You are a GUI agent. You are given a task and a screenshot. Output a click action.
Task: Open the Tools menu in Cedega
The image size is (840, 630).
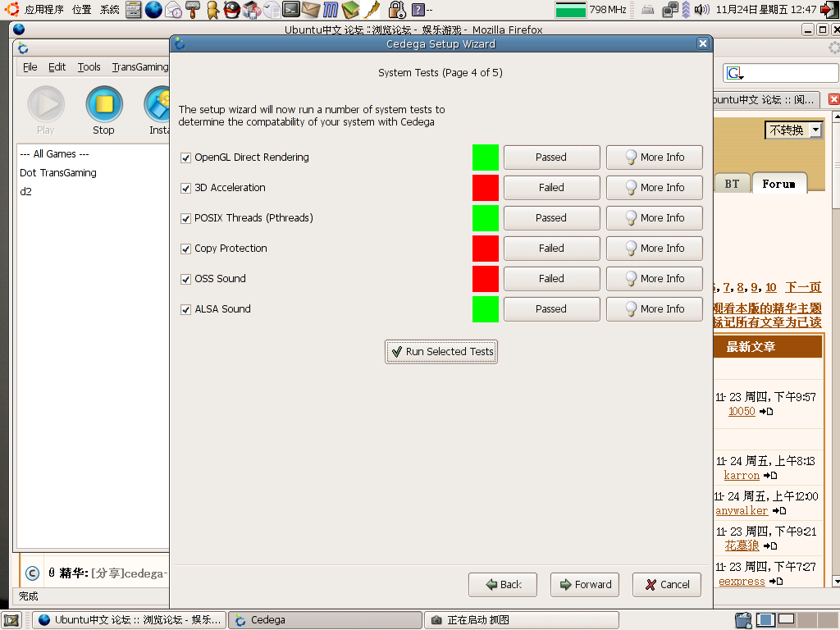[x=89, y=67]
